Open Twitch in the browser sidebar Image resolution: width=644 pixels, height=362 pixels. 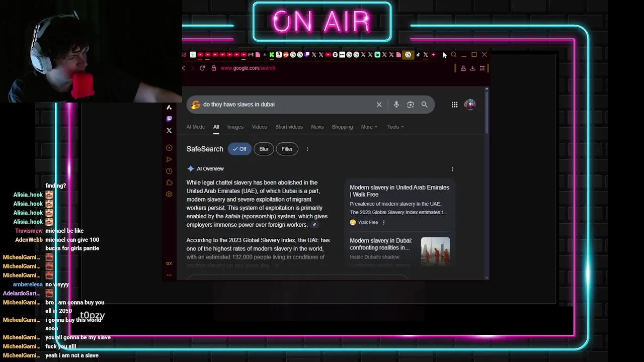[x=169, y=119]
